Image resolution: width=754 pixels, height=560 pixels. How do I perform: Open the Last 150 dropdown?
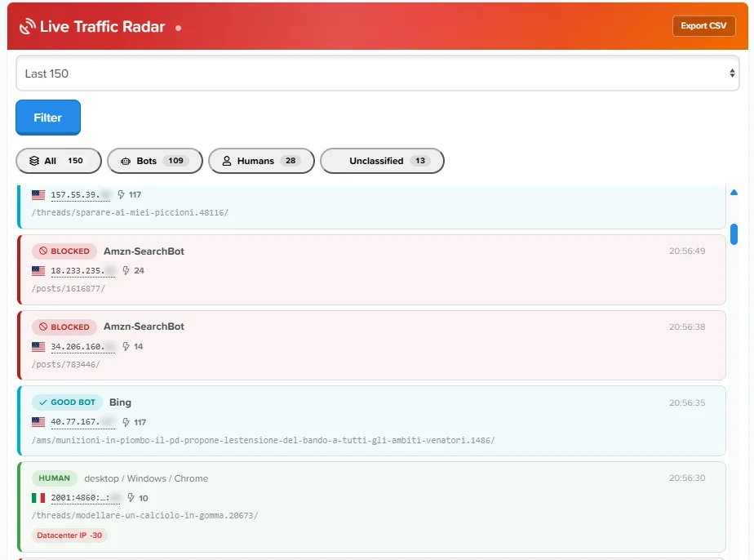click(x=378, y=73)
